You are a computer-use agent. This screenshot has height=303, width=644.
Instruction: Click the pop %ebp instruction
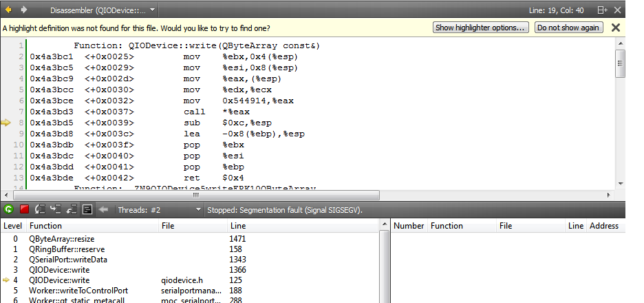[x=214, y=167]
